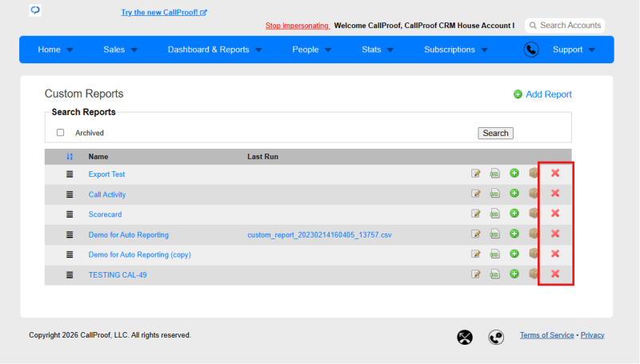
Task: Click green plus for Demo for Auto Reporting (copy)
Action: (x=514, y=254)
